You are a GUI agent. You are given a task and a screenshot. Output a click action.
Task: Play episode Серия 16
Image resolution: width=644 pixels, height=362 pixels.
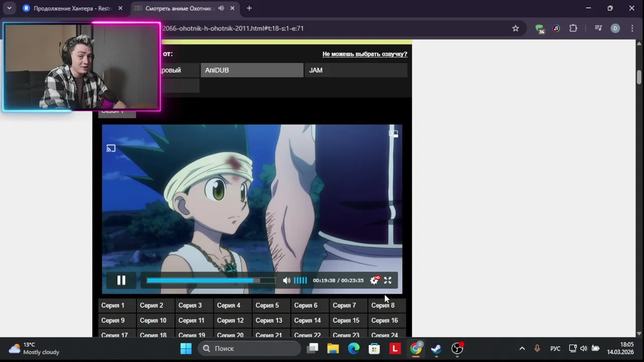point(387,320)
